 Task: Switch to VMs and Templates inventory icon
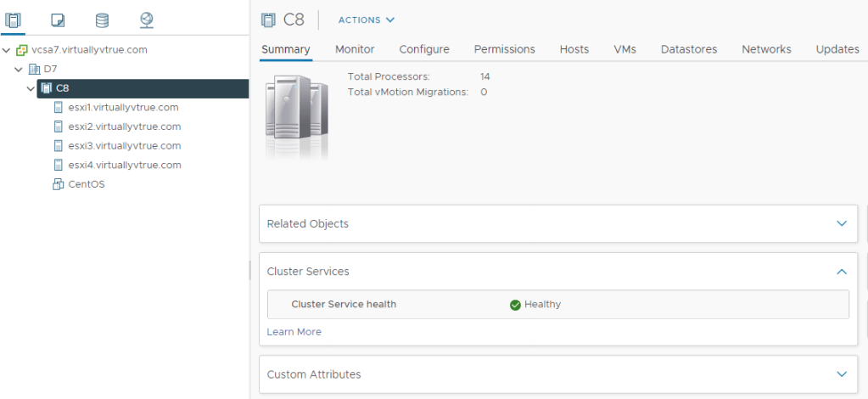point(58,20)
